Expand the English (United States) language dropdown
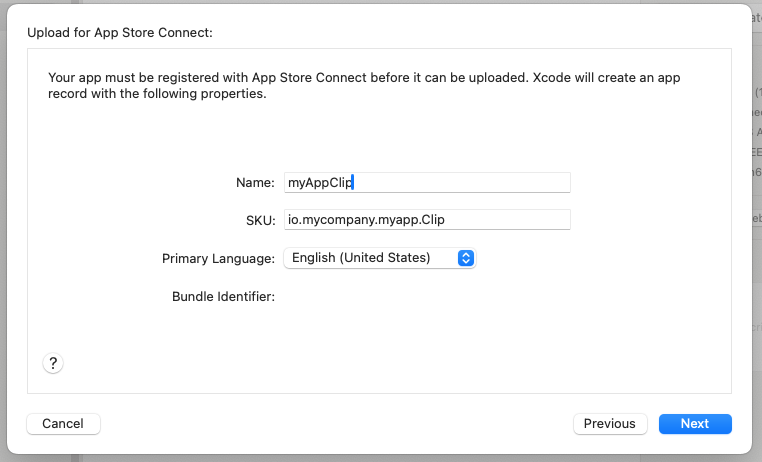 pyautogui.click(x=380, y=258)
